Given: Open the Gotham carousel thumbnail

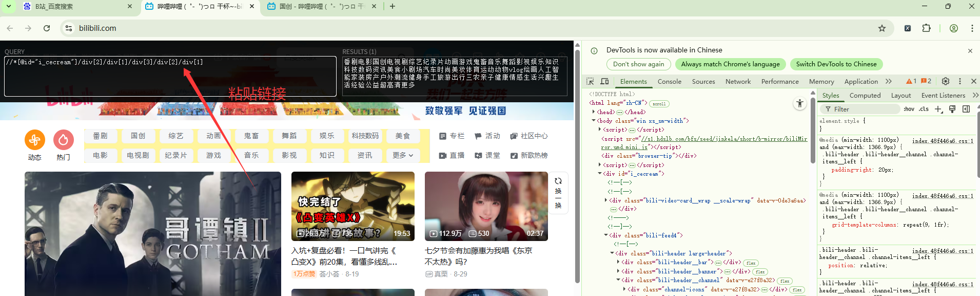Looking at the screenshot, I should pyautogui.click(x=153, y=234).
